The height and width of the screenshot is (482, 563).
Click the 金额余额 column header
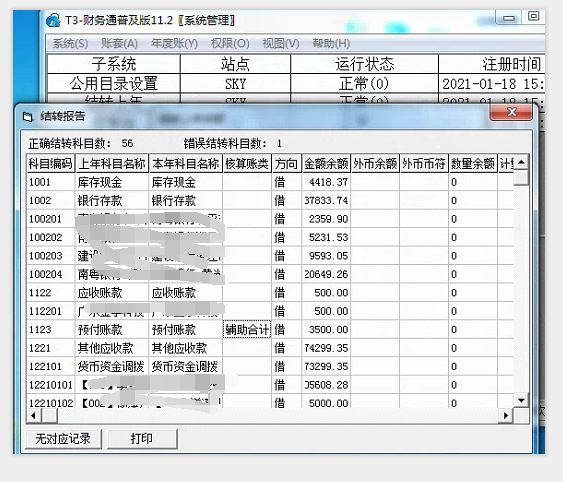pos(326,164)
